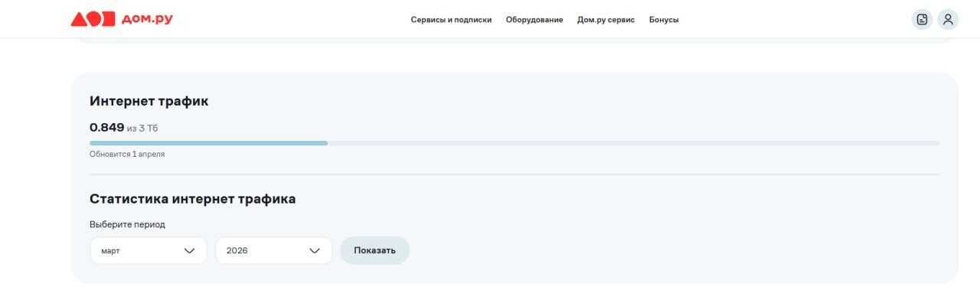Click the internet traffic progress bar
The height and width of the screenshot is (287, 980).
click(514, 143)
